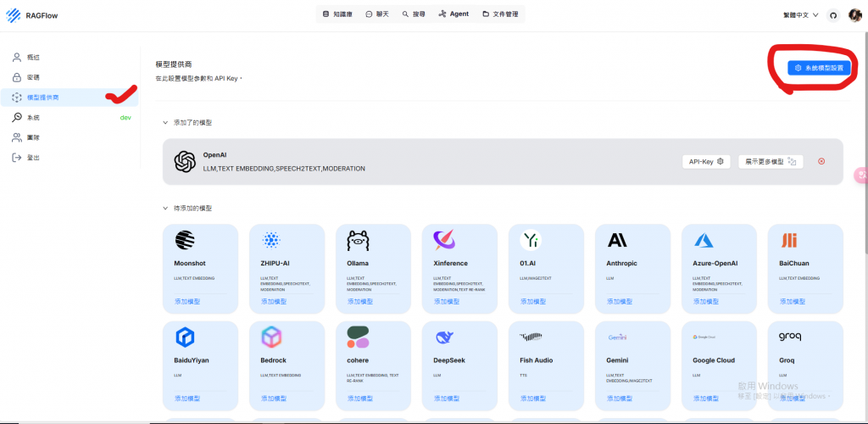Click 登出 logout in the sidebar
Viewport: 868px width, 424px height.
pos(70,158)
